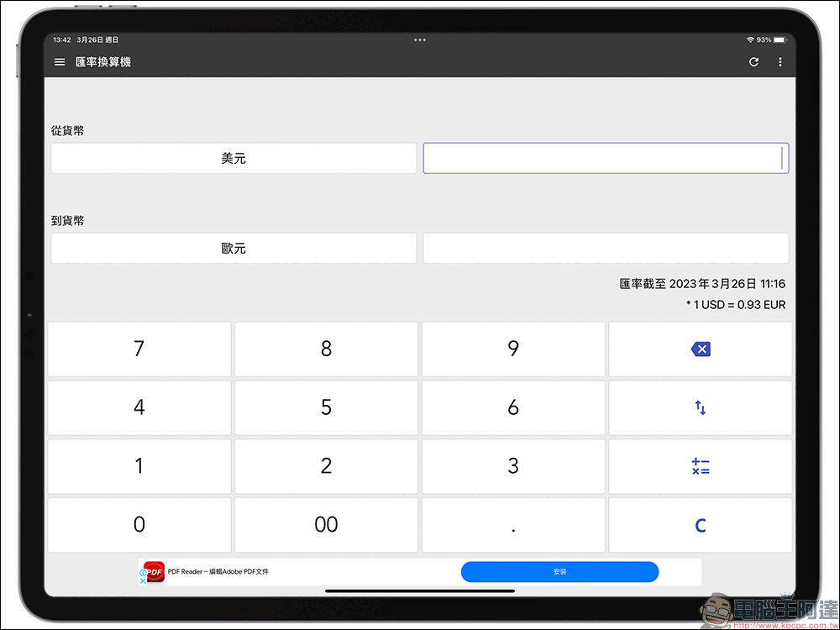Tap number key 4
The image size is (840, 630).
pos(139,407)
